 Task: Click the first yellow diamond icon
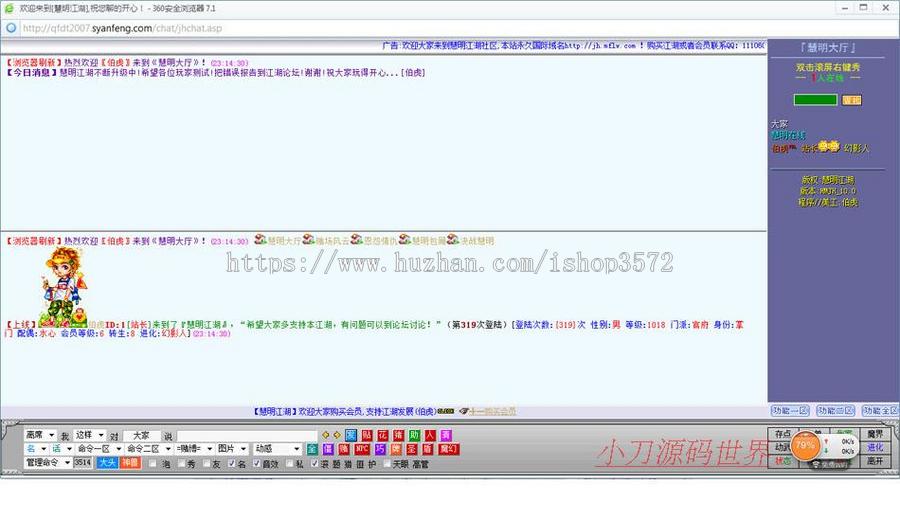coord(325,435)
